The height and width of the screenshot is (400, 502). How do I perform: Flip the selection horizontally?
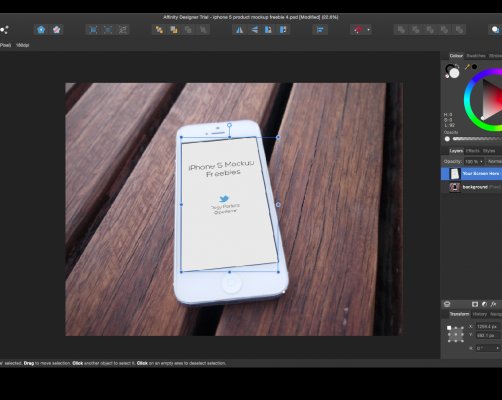coord(239,30)
